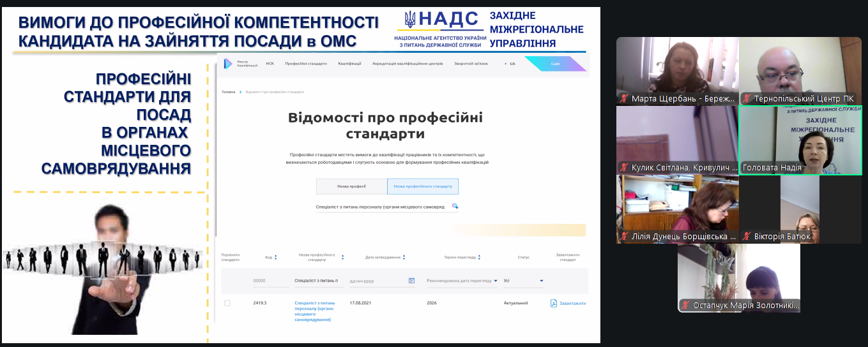Click the magnifier search icon
Viewport: 868px width, 347px height.
pos(455,207)
